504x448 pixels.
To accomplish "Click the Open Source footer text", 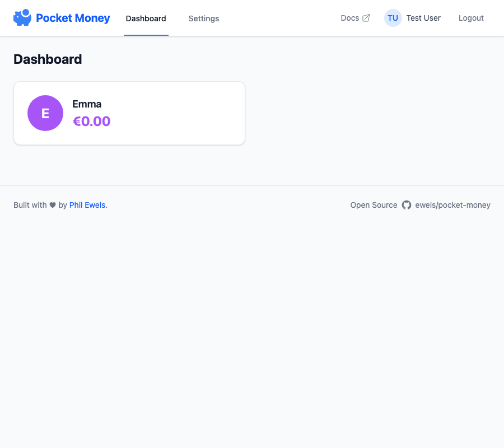I will pyautogui.click(x=374, y=205).
